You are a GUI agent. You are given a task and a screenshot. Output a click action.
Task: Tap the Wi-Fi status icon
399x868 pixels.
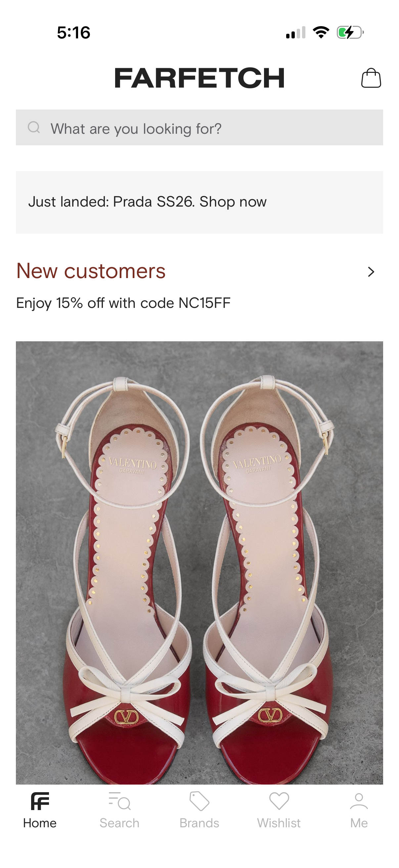click(321, 32)
